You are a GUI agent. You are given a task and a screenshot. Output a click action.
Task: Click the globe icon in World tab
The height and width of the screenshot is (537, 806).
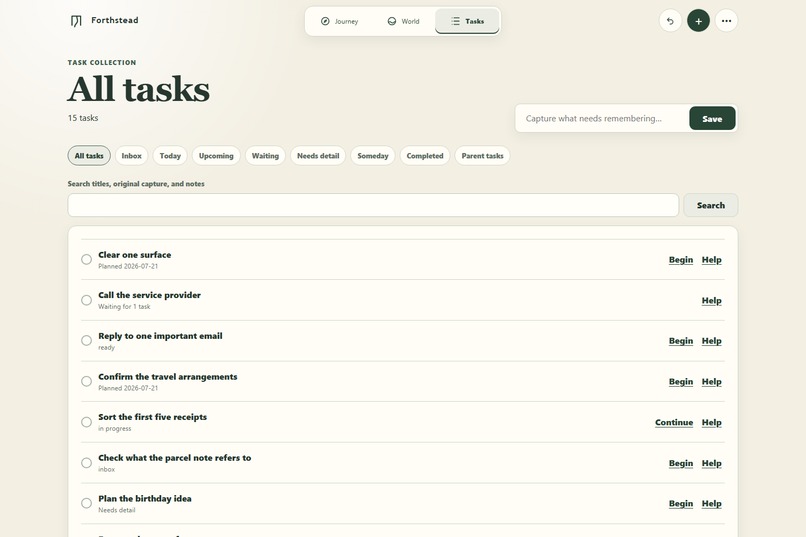coord(392,21)
